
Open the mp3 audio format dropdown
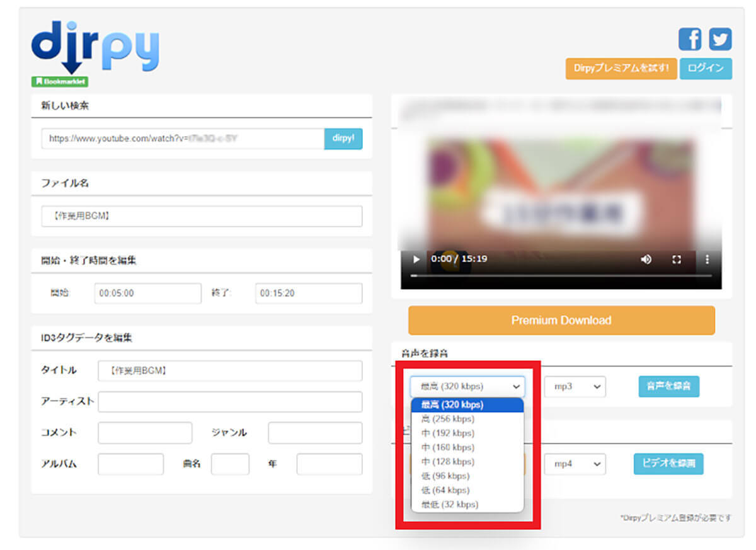coord(575,387)
